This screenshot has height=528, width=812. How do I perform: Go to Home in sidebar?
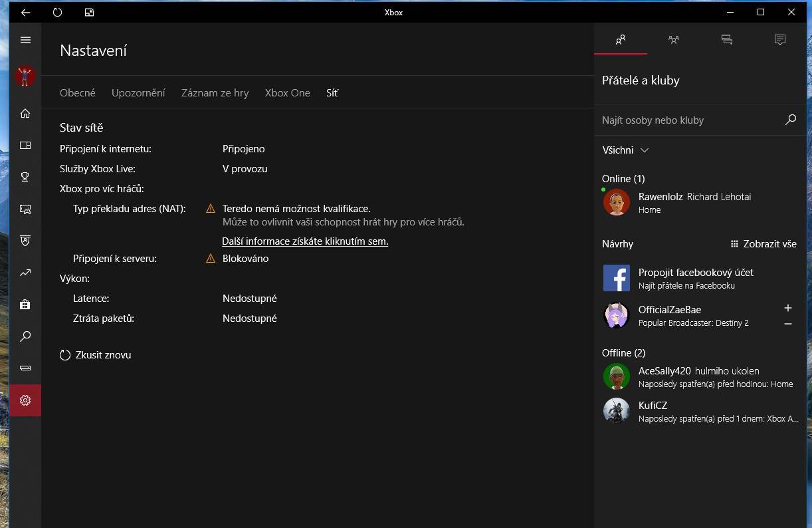(x=25, y=113)
